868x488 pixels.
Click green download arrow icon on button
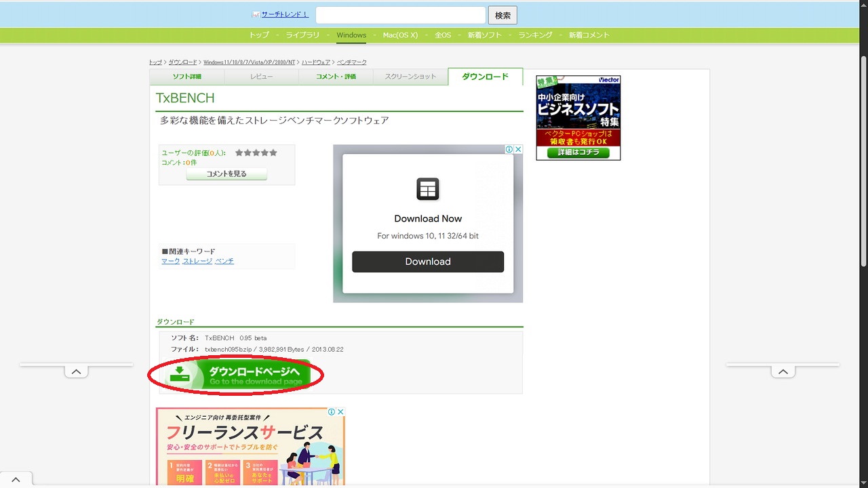(x=180, y=374)
